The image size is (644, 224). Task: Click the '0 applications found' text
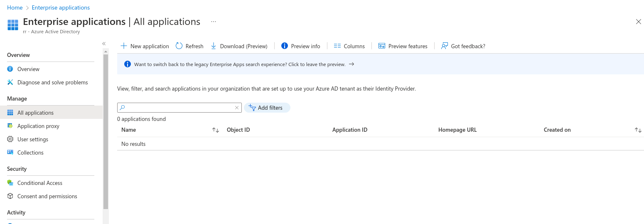click(141, 119)
